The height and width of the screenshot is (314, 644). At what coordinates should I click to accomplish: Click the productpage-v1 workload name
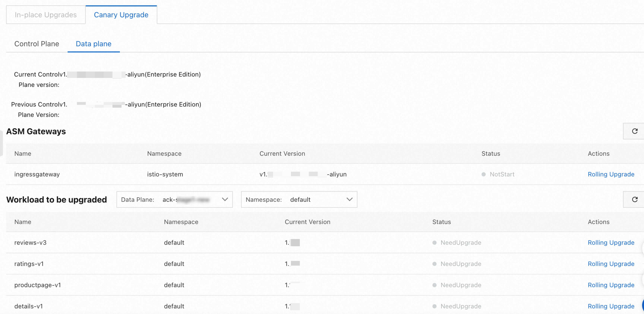[37, 285]
